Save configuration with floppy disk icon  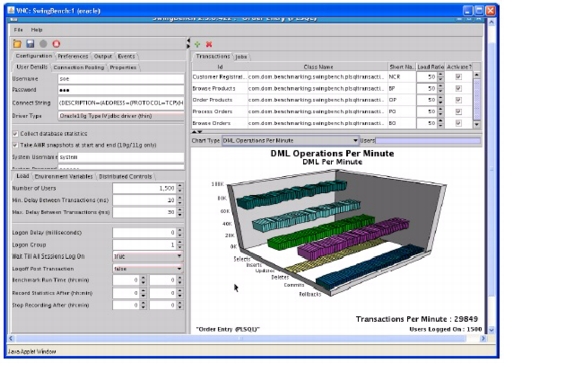coord(30,43)
